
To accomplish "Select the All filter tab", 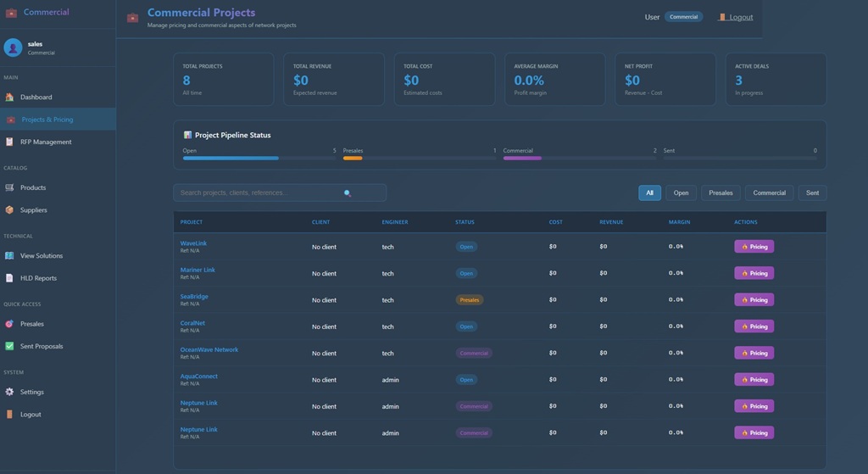I will 649,193.
